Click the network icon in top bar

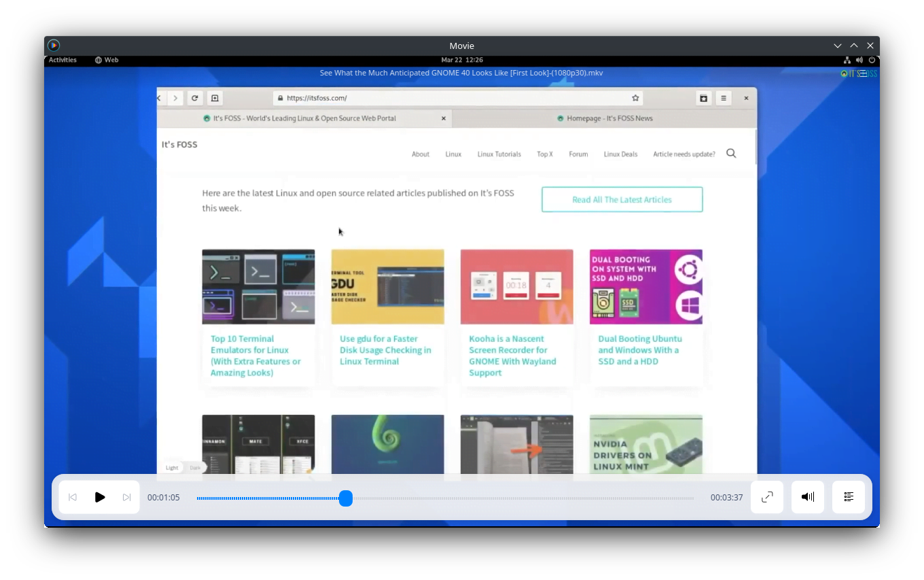tap(847, 60)
